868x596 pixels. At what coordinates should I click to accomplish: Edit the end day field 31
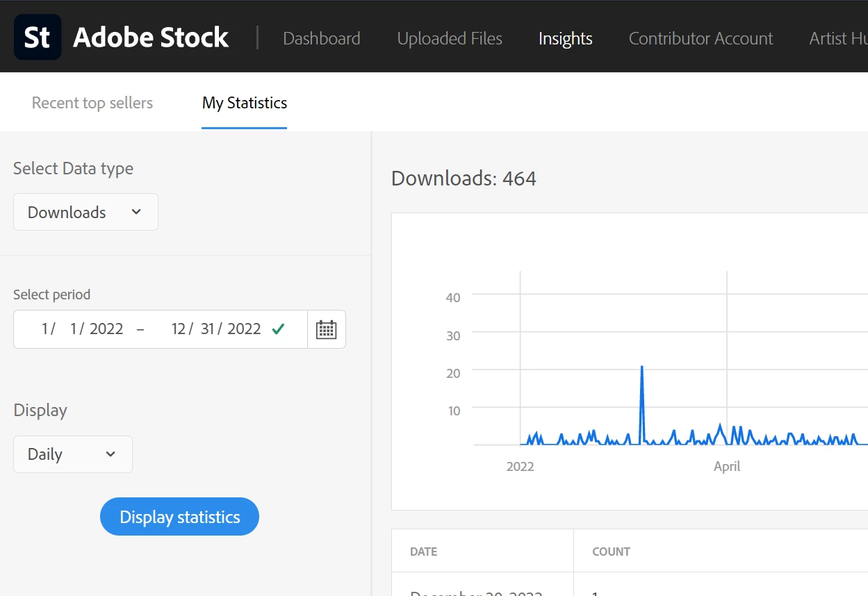208,329
